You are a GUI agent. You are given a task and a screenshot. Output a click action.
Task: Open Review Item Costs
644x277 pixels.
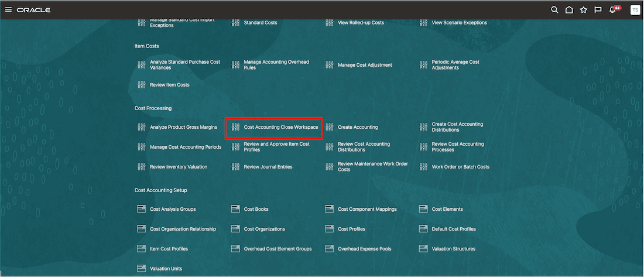[x=170, y=85]
